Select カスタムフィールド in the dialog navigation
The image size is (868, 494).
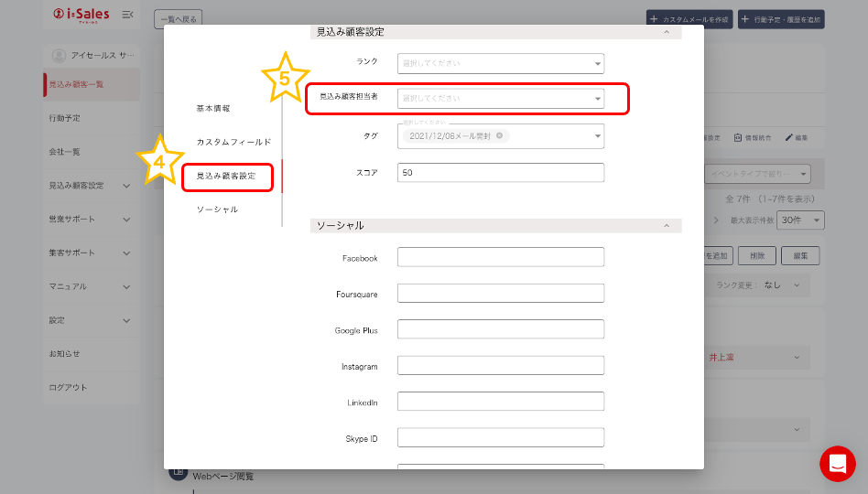[233, 142]
